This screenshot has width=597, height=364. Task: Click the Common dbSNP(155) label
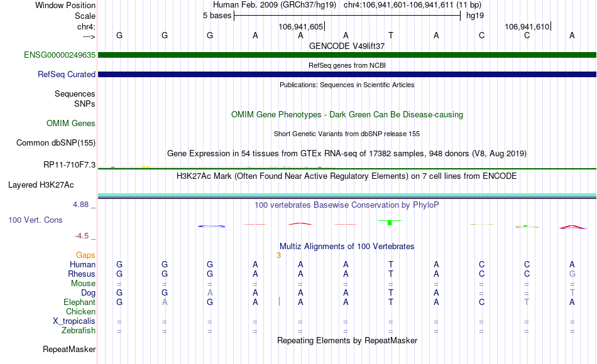(x=55, y=142)
